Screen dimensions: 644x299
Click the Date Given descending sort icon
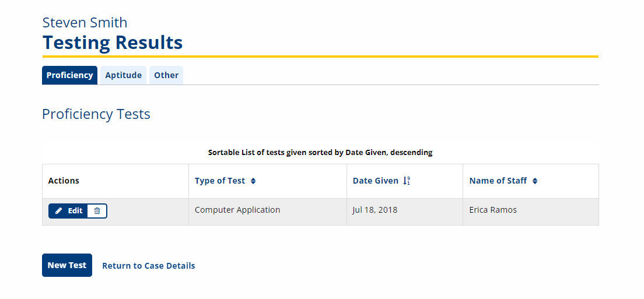407,181
